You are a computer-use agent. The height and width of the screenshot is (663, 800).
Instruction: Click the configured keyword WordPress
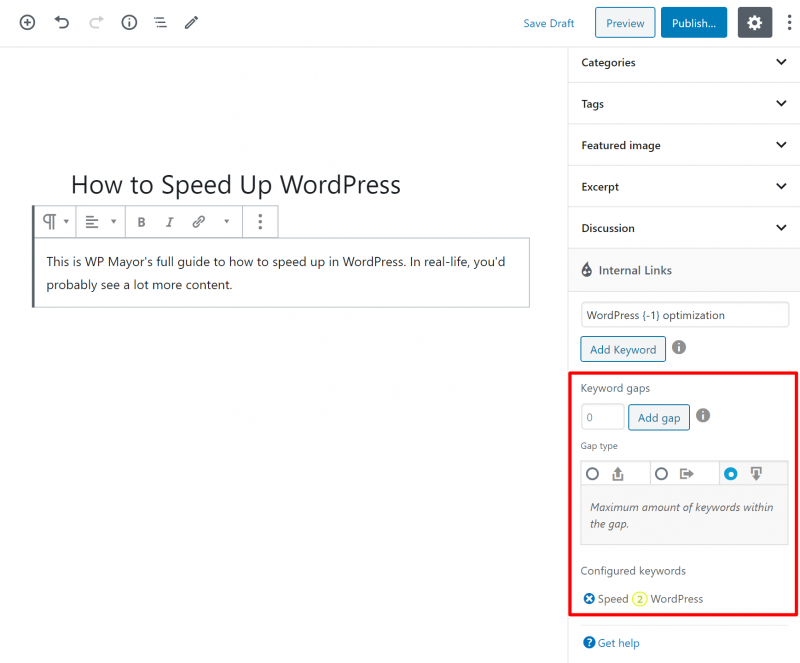[677, 599]
